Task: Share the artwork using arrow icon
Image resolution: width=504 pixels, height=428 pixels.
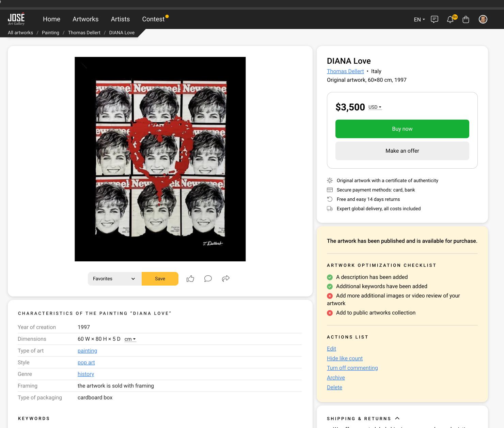Action: [x=226, y=279]
